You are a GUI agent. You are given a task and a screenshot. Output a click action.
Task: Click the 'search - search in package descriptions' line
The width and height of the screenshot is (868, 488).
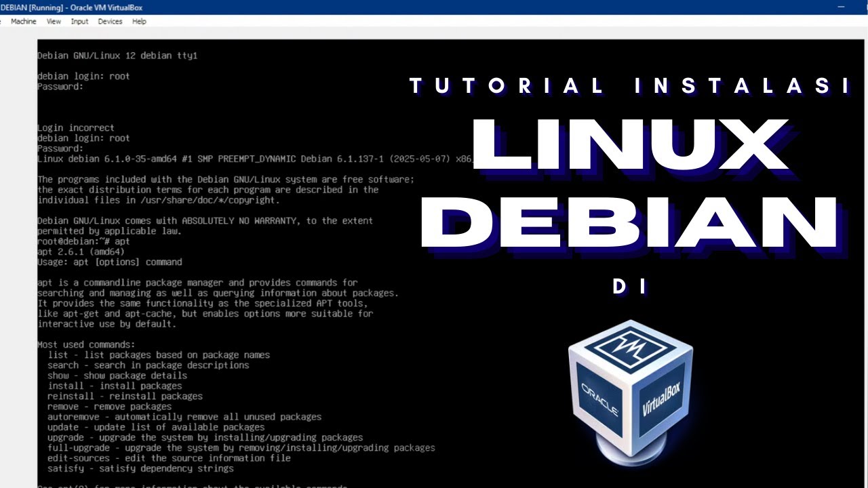[x=148, y=365]
